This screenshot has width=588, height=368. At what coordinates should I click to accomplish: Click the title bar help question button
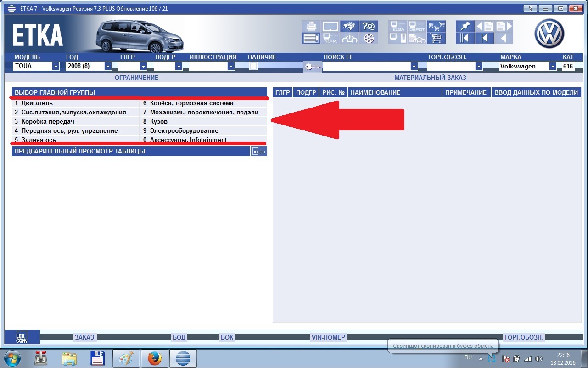click(529, 8)
